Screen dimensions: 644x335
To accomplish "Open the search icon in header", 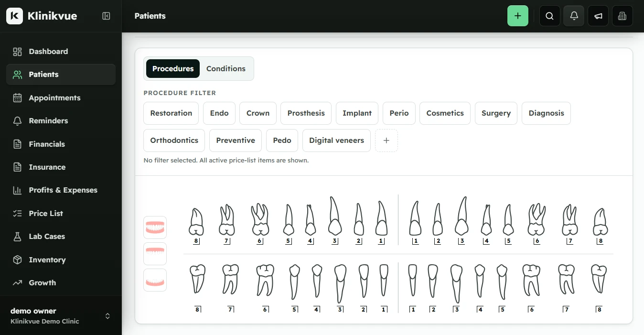I will point(550,16).
